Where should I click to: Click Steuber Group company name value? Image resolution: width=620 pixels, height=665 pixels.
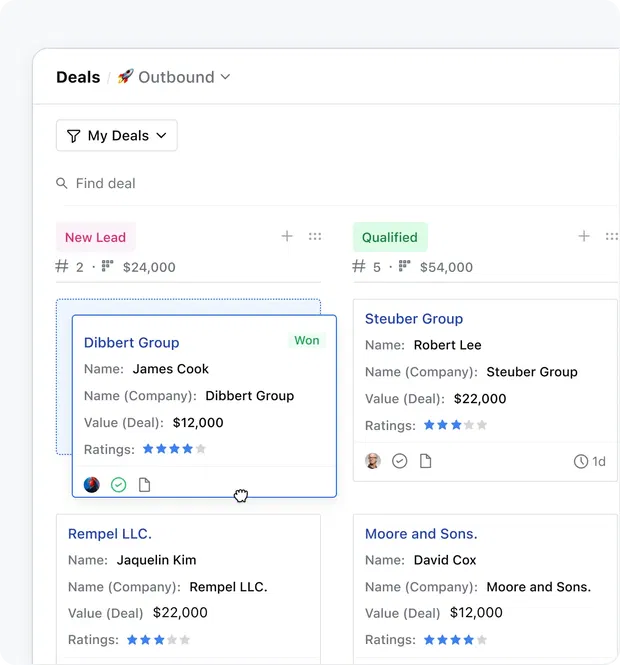click(532, 372)
